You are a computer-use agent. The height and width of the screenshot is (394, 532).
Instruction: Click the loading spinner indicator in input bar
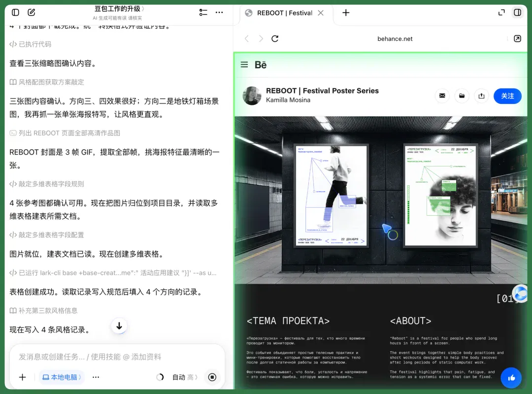(160, 377)
